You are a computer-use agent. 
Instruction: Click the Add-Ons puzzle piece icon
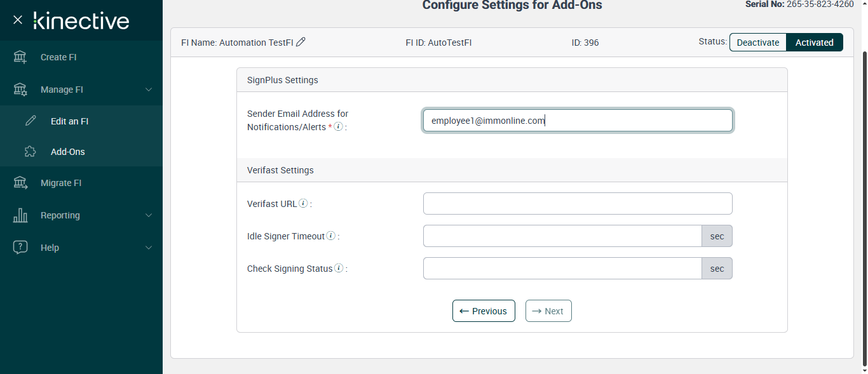(x=30, y=152)
